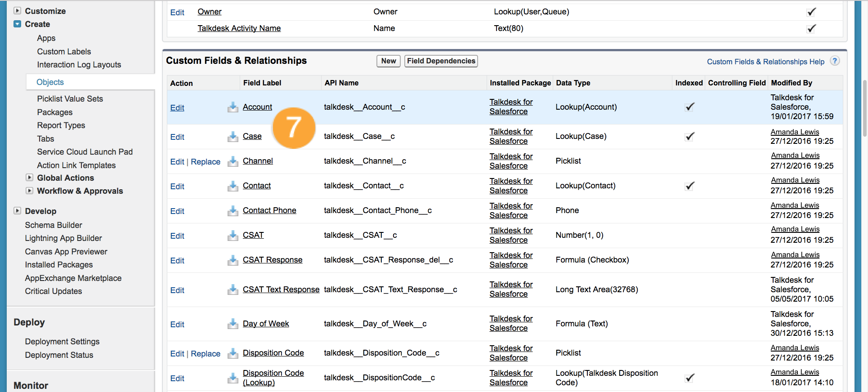Select Objects in the sidebar
The height and width of the screenshot is (392, 868).
[x=50, y=82]
